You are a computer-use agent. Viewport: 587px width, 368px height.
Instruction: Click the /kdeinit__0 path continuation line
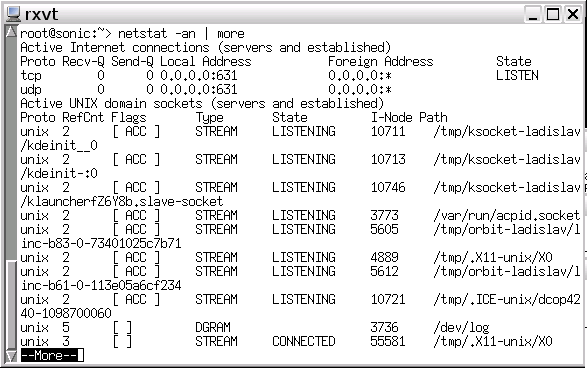pyautogui.click(x=59, y=146)
